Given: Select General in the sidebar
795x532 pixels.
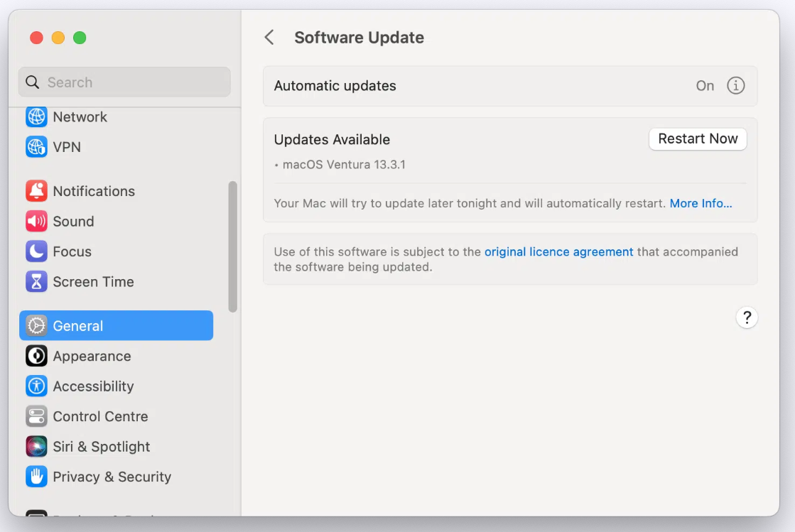Looking at the screenshot, I should [x=116, y=326].
